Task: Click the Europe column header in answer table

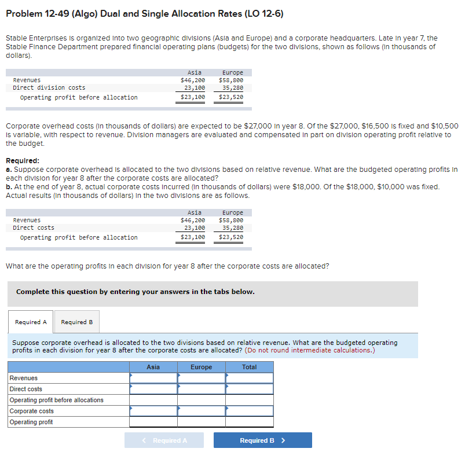Action: [x=202, y=367]
